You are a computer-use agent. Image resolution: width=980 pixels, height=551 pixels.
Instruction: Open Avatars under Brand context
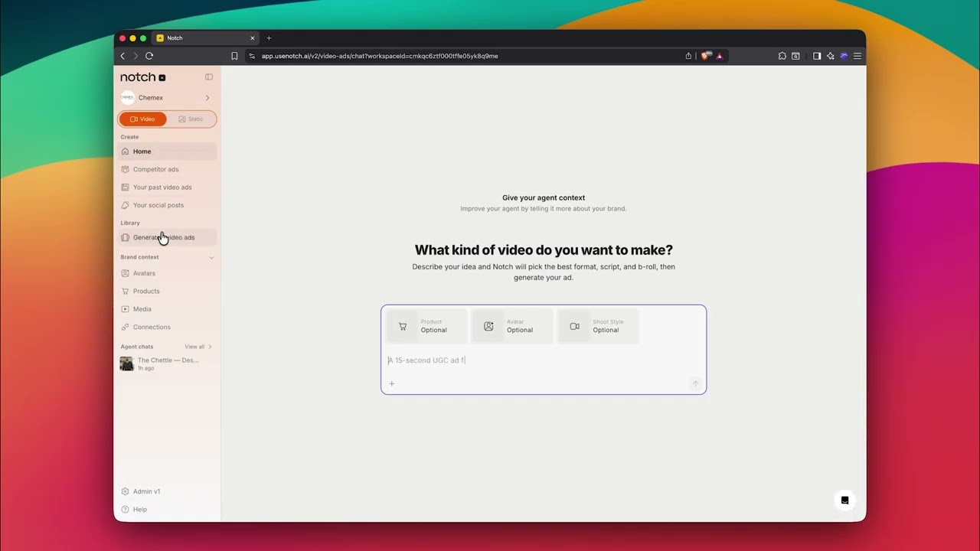pyautogui.click(x=168, y=273)
